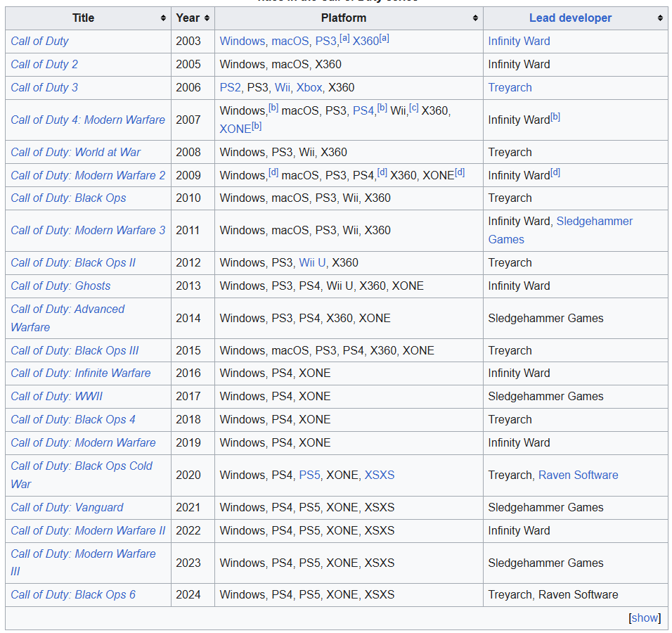Go to Call of Duty: Black Ops II

[x=73, y=262]
